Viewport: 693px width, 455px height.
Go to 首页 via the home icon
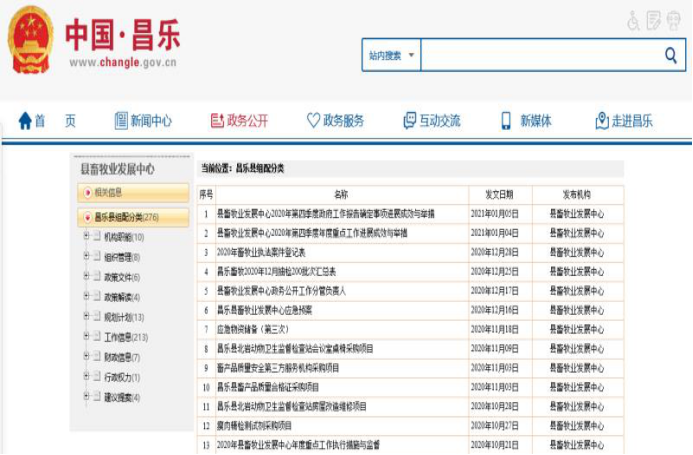tap(26, 121)
